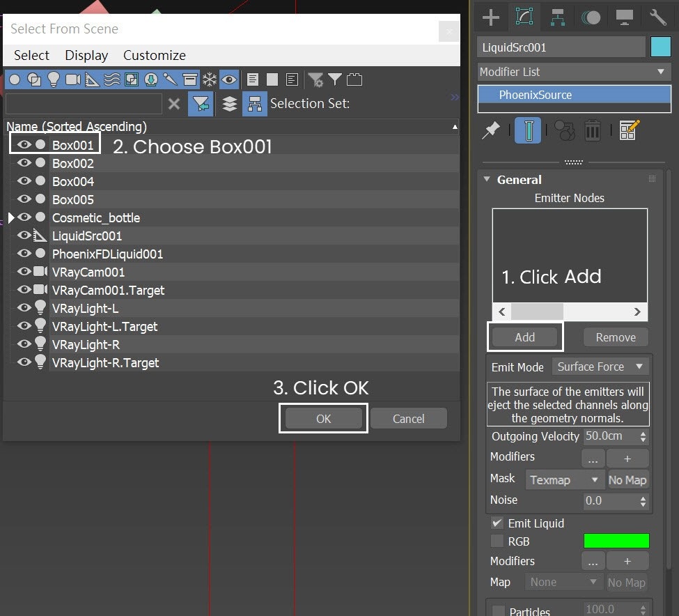Hide PhoenixFDLiquid001 using its eye icon
Image resolution: width=679 pixels, height=616 pixels.
(24, 254)
